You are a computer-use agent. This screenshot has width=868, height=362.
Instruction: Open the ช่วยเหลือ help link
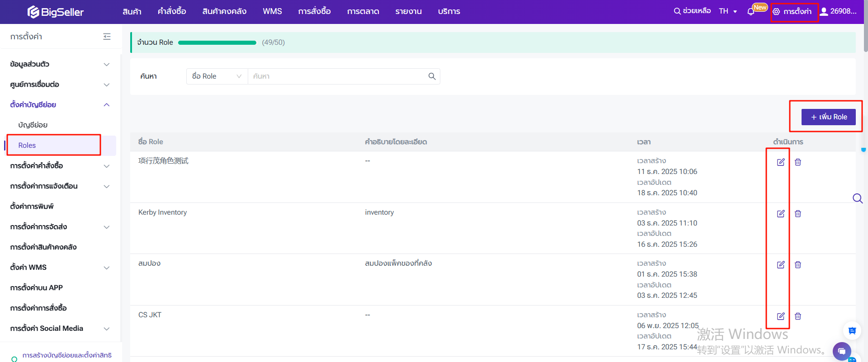point(692,11)
